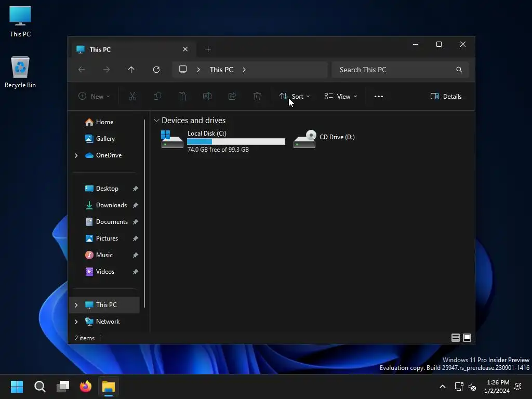
Task: Select the CD Drive (D:) icon
Action: pos(304,139)
